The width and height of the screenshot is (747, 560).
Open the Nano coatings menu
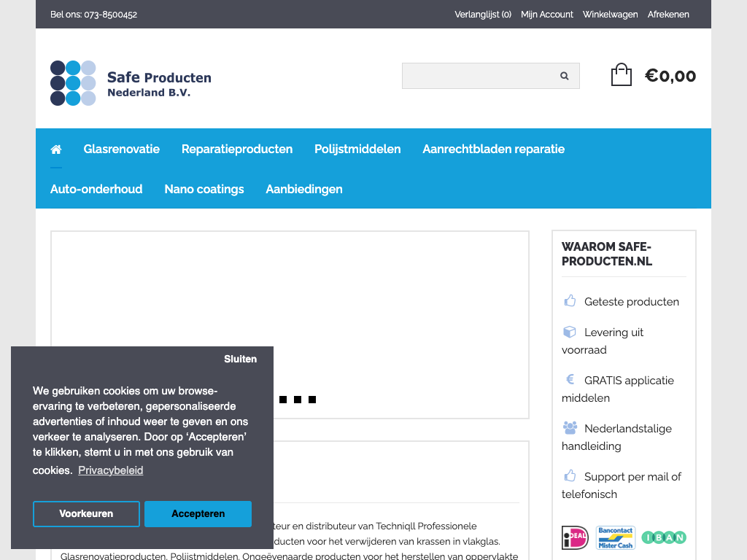tap(204, 189)
